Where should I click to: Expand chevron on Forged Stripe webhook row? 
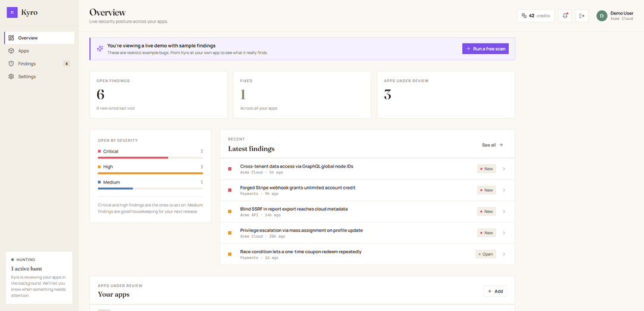click(x=504, y=190)
